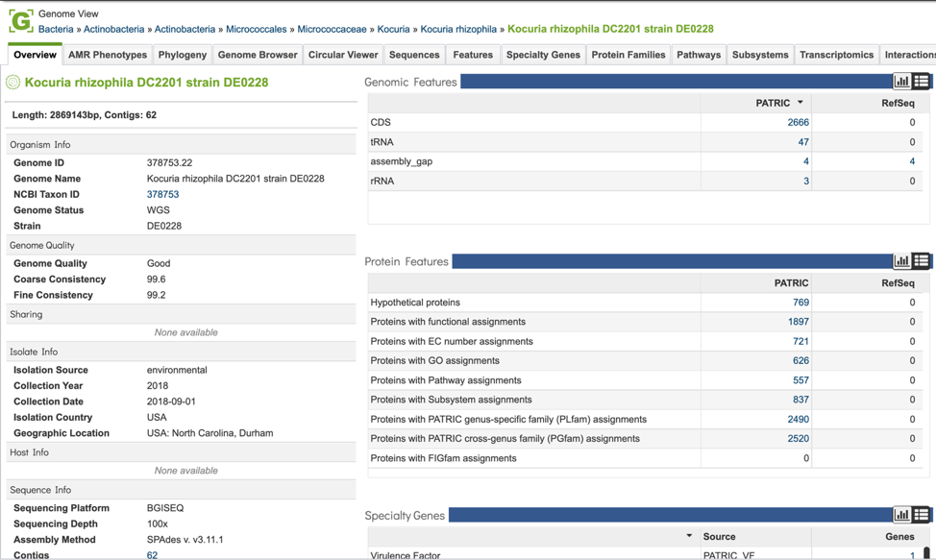
Task: Go to Micrococcales breadcrumb link
Action: (x=256, y=29)
